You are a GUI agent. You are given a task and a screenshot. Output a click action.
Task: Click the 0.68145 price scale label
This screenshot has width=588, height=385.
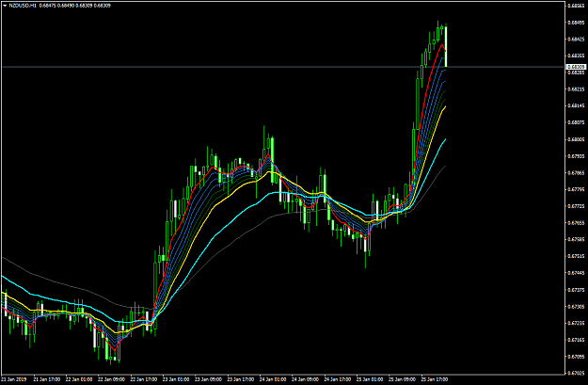[x=577, y=105]
